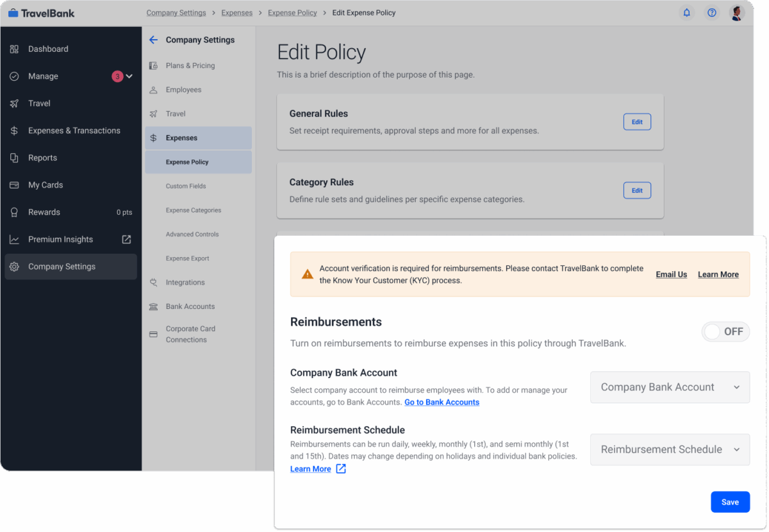Click the Rewards ribbon icon

click(14, 212)
